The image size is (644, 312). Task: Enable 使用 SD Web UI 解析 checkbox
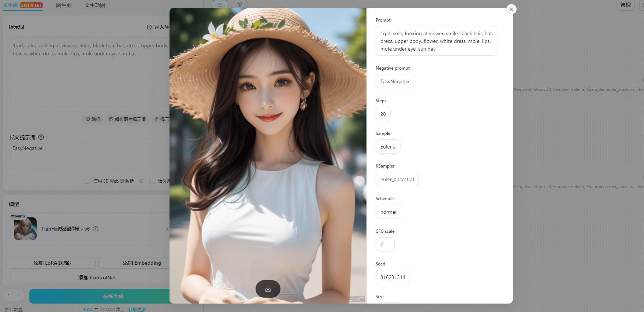pos(88,181)
